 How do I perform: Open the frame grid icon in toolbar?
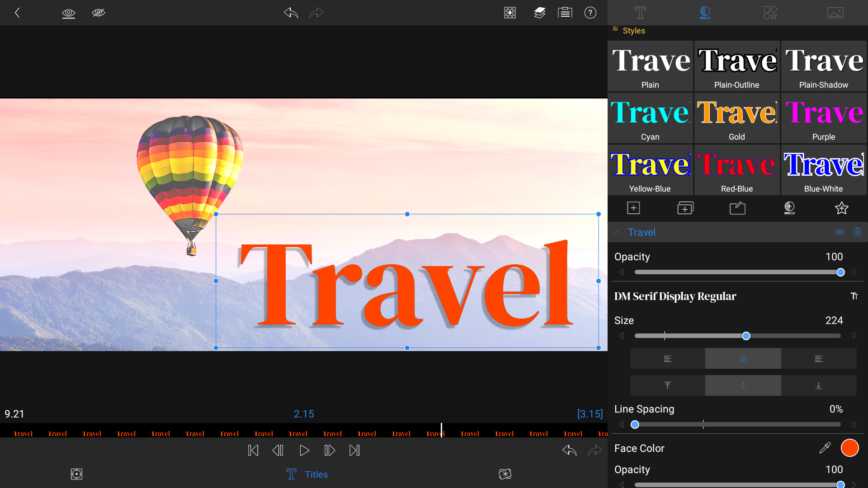[510, 13]
